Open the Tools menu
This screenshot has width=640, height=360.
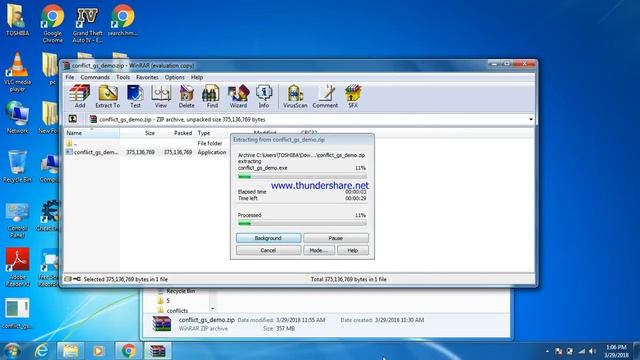(123, 77)
